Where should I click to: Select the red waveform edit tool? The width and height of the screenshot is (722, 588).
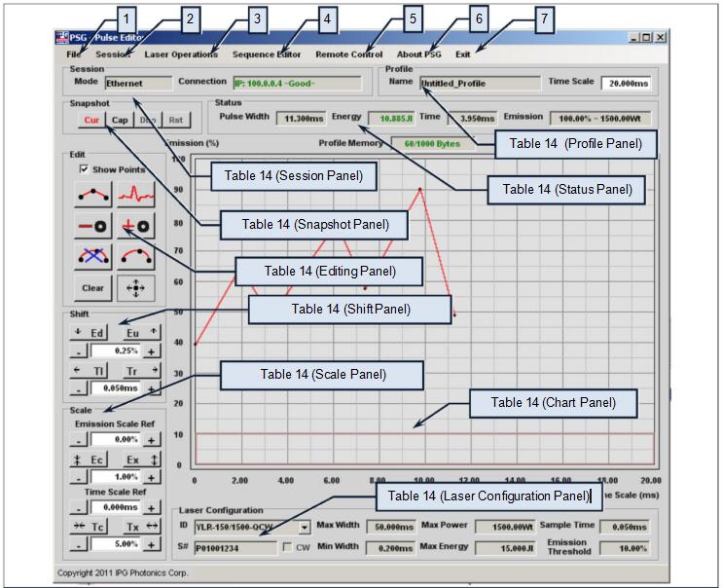(137, 193)
